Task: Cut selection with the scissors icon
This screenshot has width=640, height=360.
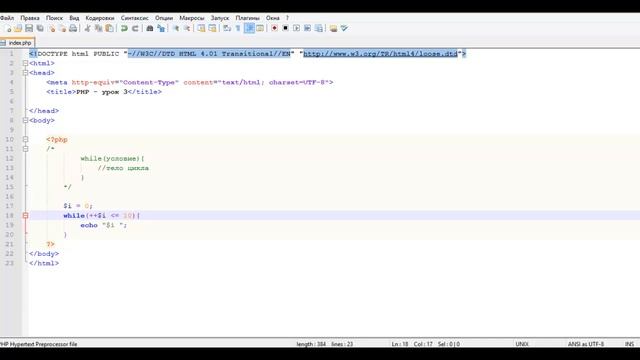Action: click(x=87, y=28)
